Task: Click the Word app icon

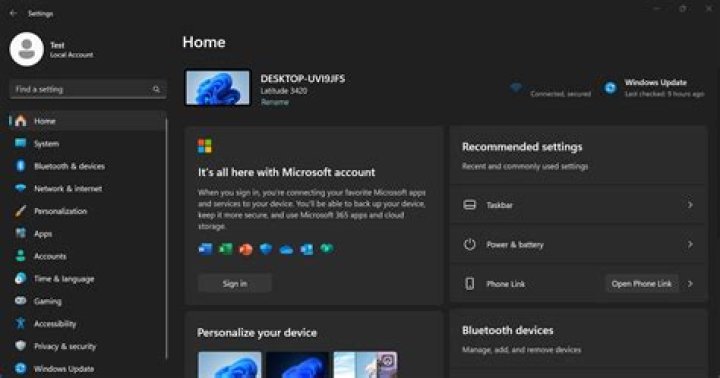Action: coord(206,249)
